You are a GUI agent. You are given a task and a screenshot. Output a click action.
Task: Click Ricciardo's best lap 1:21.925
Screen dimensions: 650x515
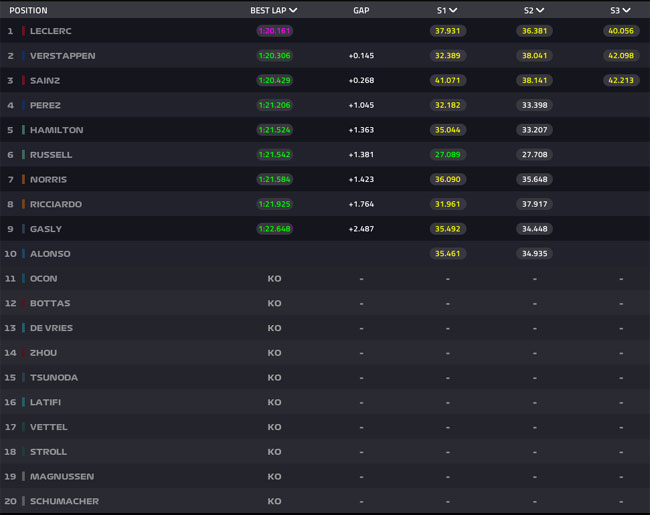[x=274, y=204]
